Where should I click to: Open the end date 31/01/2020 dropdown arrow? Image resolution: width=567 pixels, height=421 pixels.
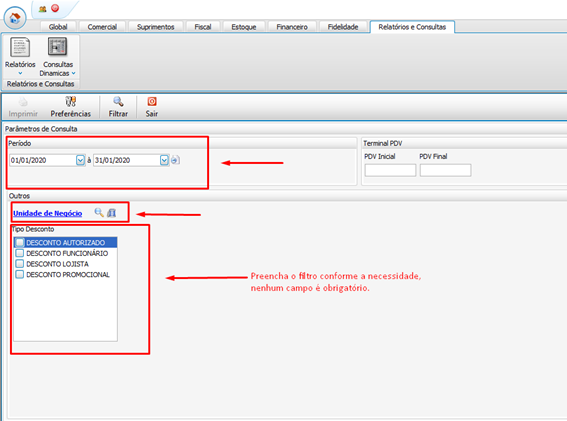[x=164, y=160]
